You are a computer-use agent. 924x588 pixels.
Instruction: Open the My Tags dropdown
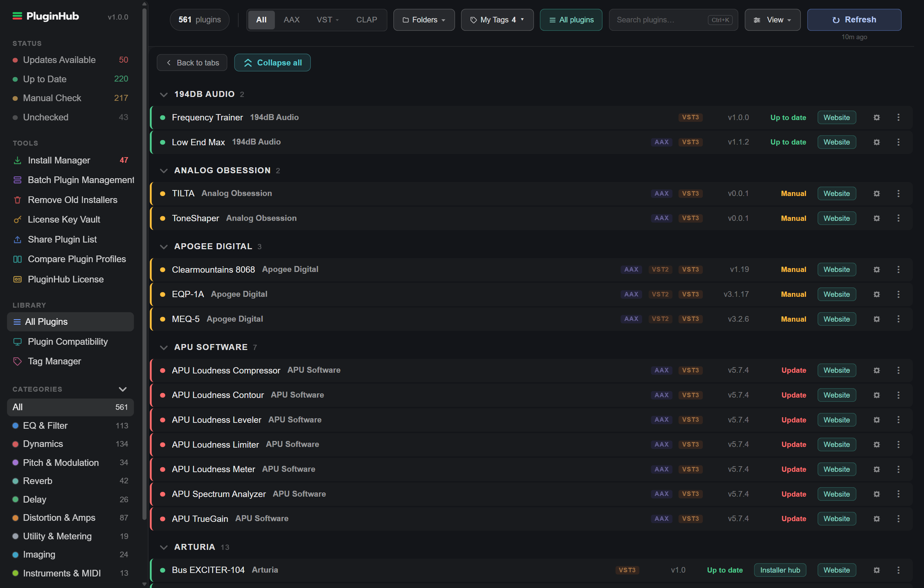497,20
